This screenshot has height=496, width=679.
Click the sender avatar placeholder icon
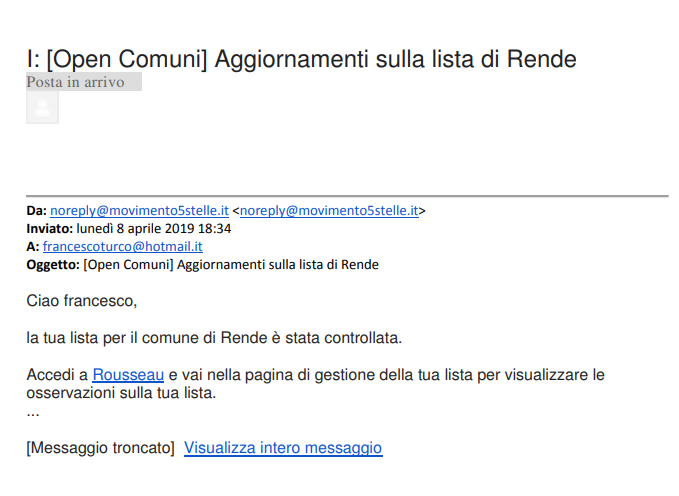pyautogui.click(x=42, y=107)
